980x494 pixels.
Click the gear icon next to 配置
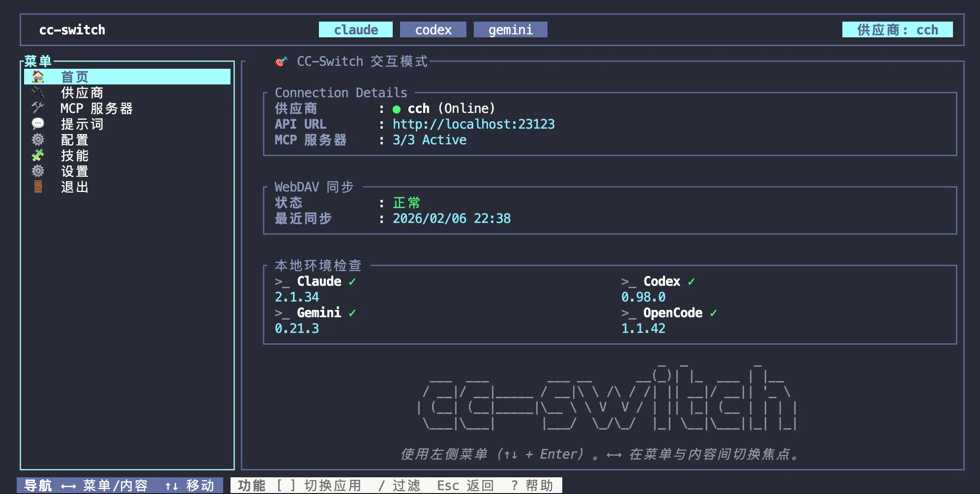click(x=38, y=140)
